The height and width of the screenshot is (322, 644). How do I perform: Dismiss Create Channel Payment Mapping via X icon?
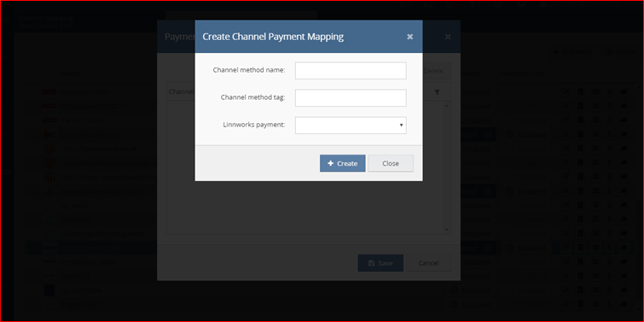point(409,37)
